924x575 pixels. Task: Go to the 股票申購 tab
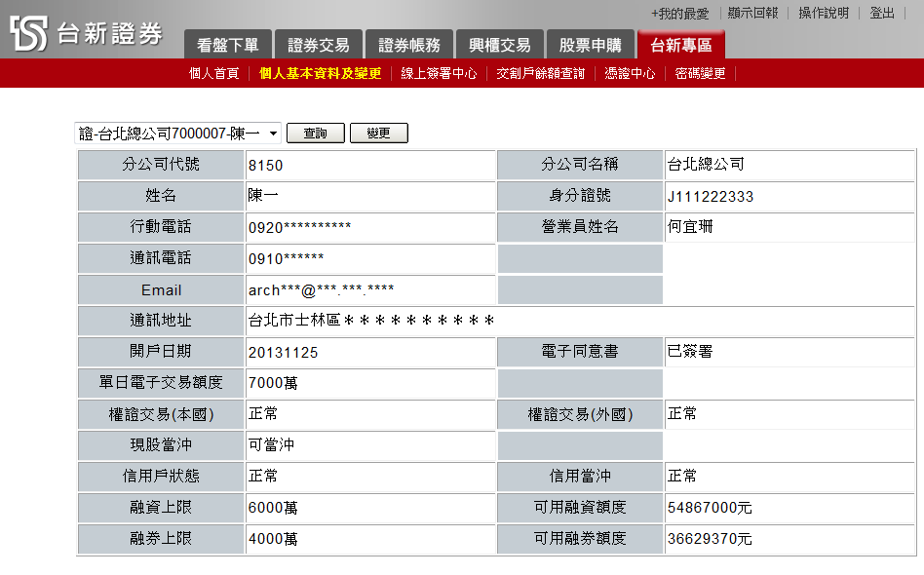click(590, 45)
